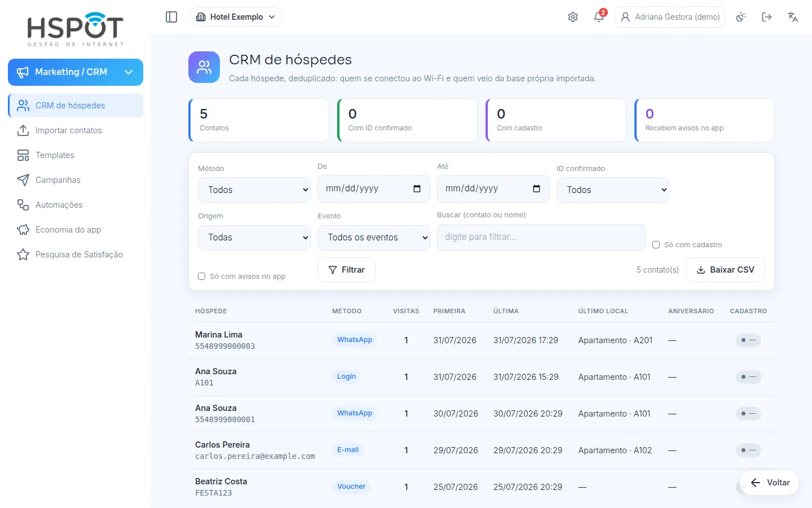Click Apartamento · A201 cell
This screenshot has height=508, width=812.
point(615,340)
